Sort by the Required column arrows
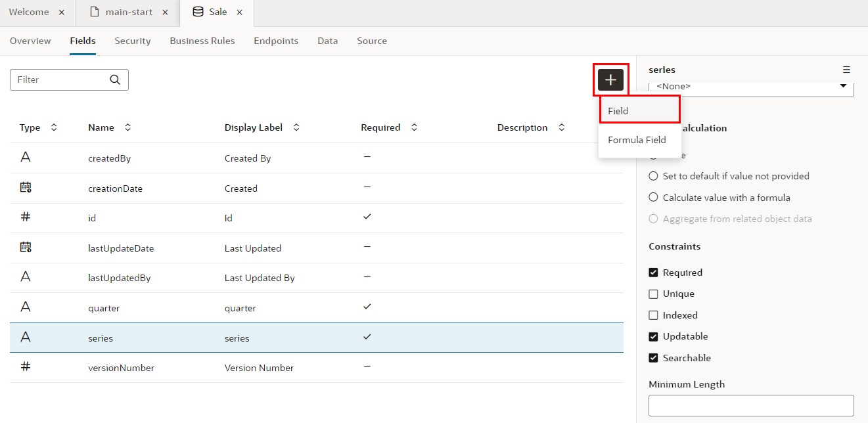This screenshot has width=868, height=423. point(414,127)
